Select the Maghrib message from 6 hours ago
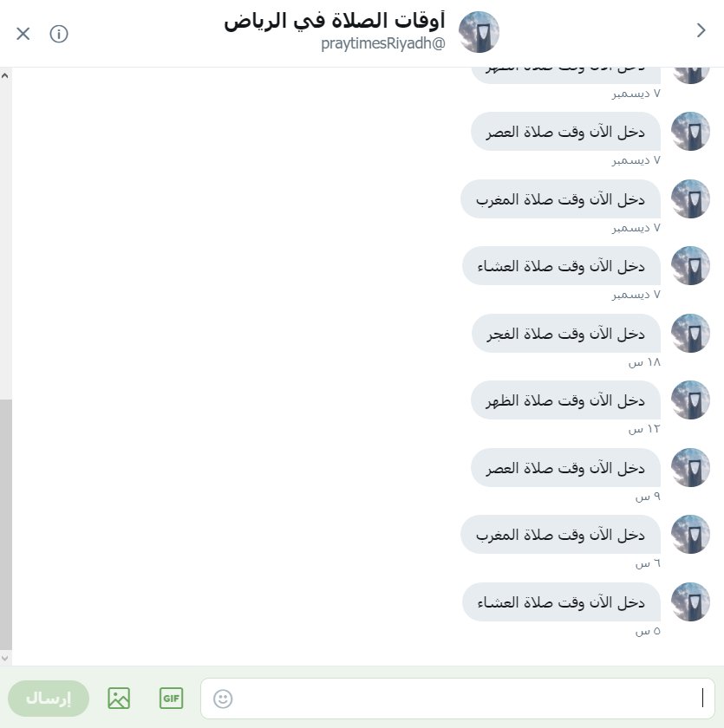This screenshot has width=724, height=728. [x=560, y=535]
